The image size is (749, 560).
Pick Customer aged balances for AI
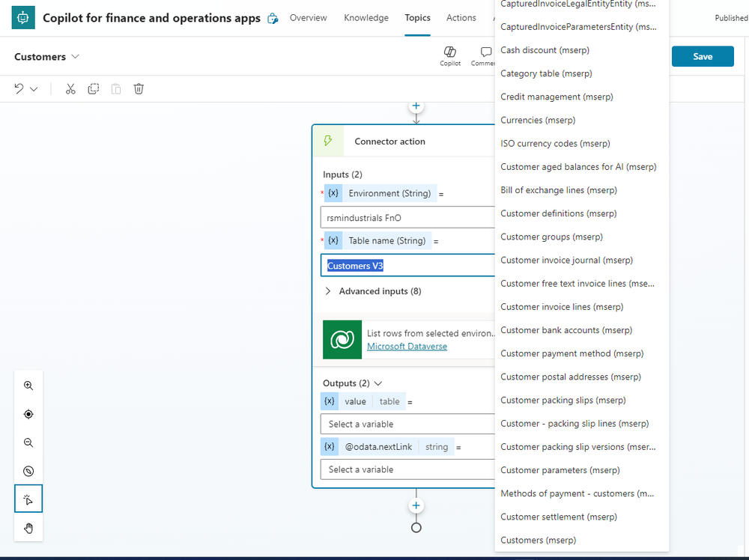coord(582,167)
